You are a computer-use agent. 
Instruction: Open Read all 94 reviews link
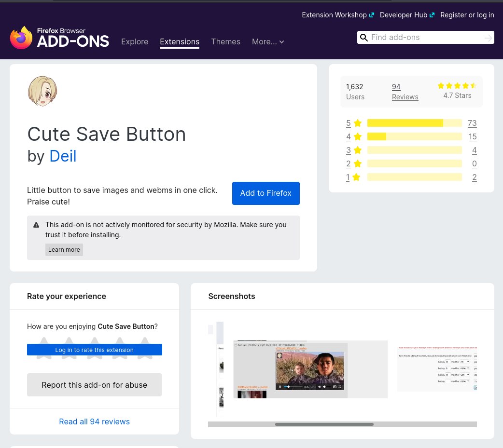click(x=94, y=422)
